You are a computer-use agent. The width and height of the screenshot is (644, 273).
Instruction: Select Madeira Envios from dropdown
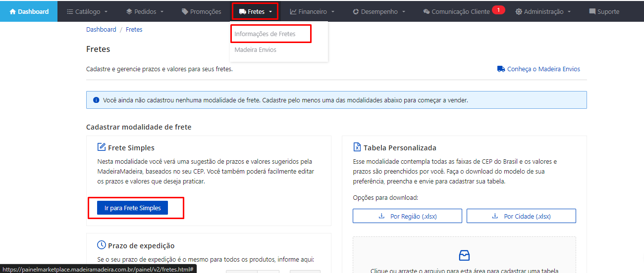coord(256,50)
